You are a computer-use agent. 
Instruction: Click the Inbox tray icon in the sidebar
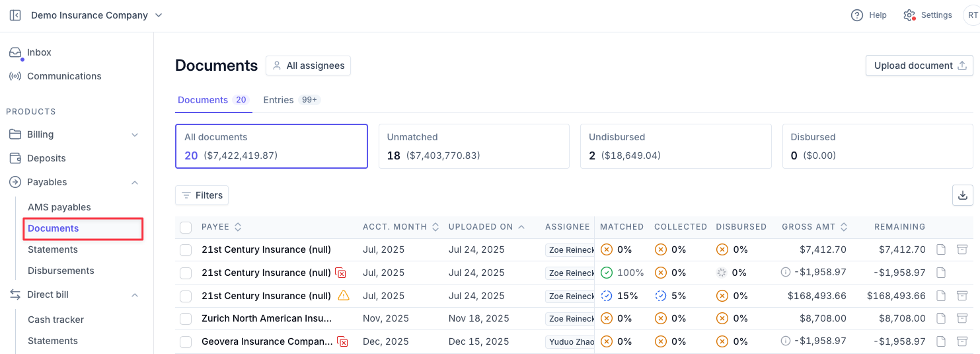(15, 52)
